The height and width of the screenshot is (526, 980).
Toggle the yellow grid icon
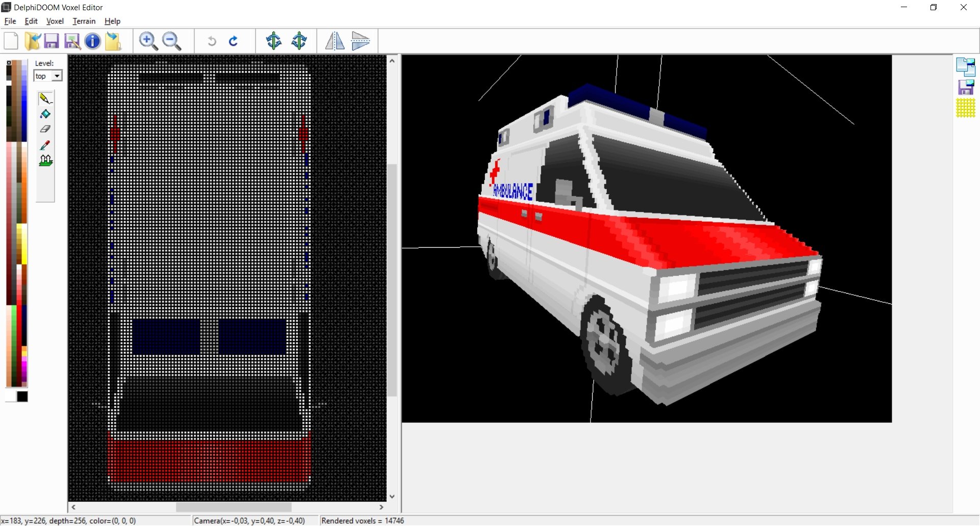pyautogui.click(x=966, y=108)
